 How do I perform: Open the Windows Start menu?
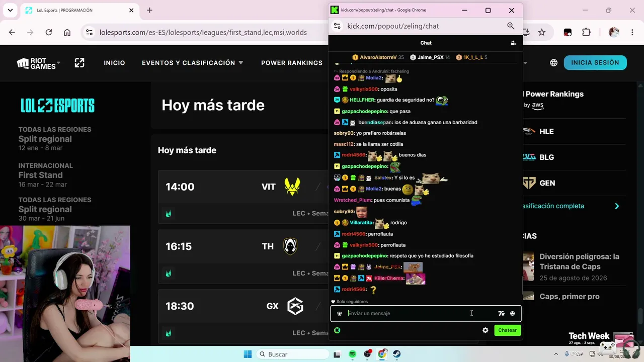[x=248, y=354]
